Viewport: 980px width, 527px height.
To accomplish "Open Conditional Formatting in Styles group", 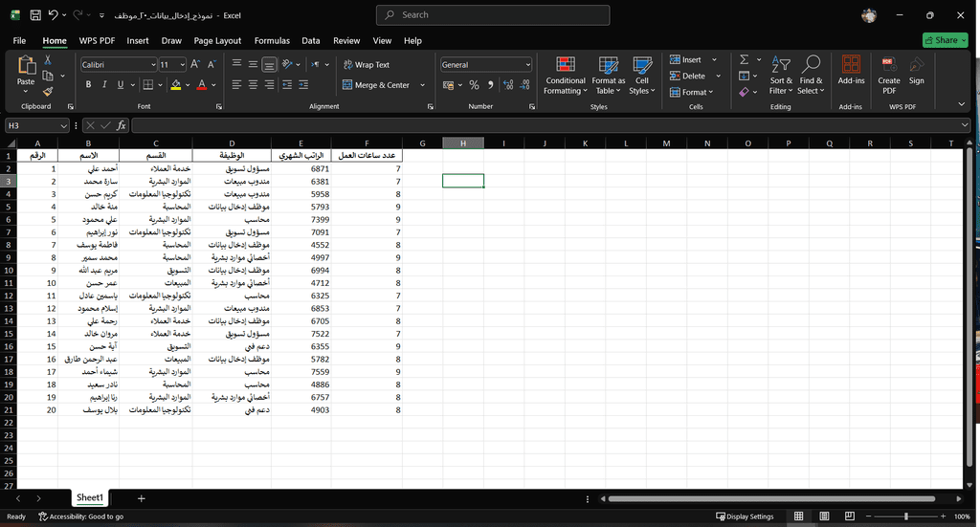I will pyautogui.click(x=565, y=74).
